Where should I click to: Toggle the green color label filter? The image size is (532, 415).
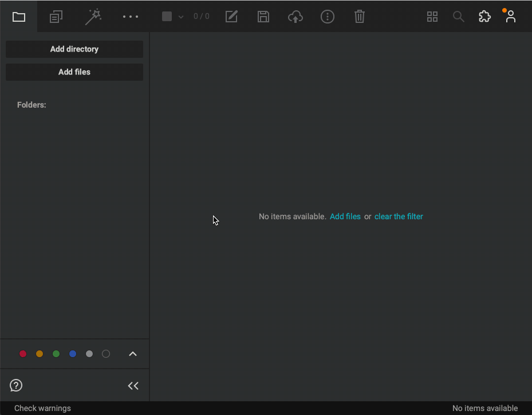coord(56,354)
